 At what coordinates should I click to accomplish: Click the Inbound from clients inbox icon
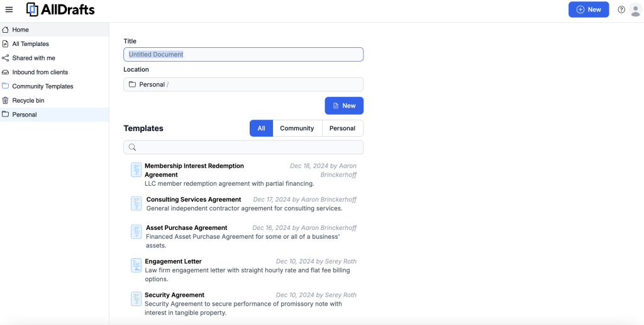coord(6,72)
